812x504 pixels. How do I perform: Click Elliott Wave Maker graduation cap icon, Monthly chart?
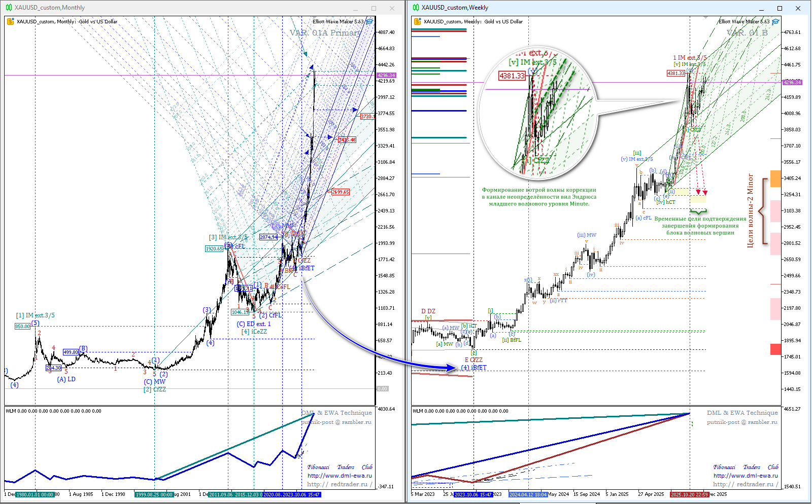click(369, 21)
